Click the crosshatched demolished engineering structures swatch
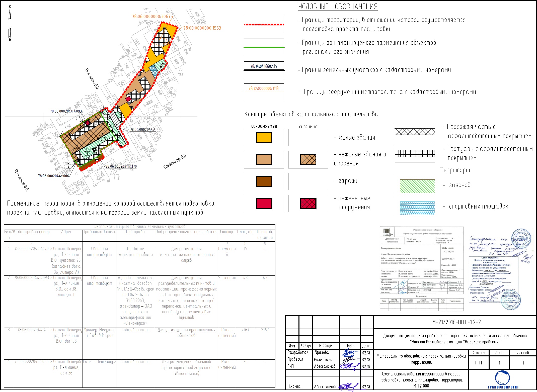The width and height of the screenshot is (537, 392). [x=308, y=204]
